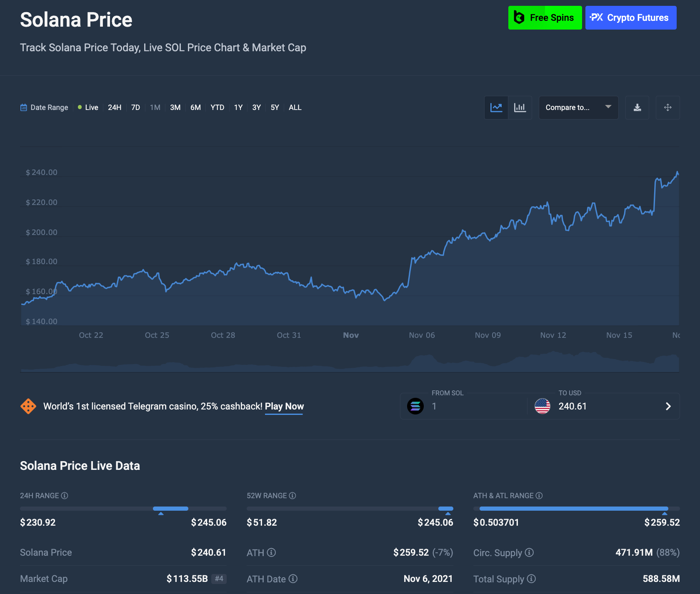Open the Compare to dropdown

click(x=579, y=107)
